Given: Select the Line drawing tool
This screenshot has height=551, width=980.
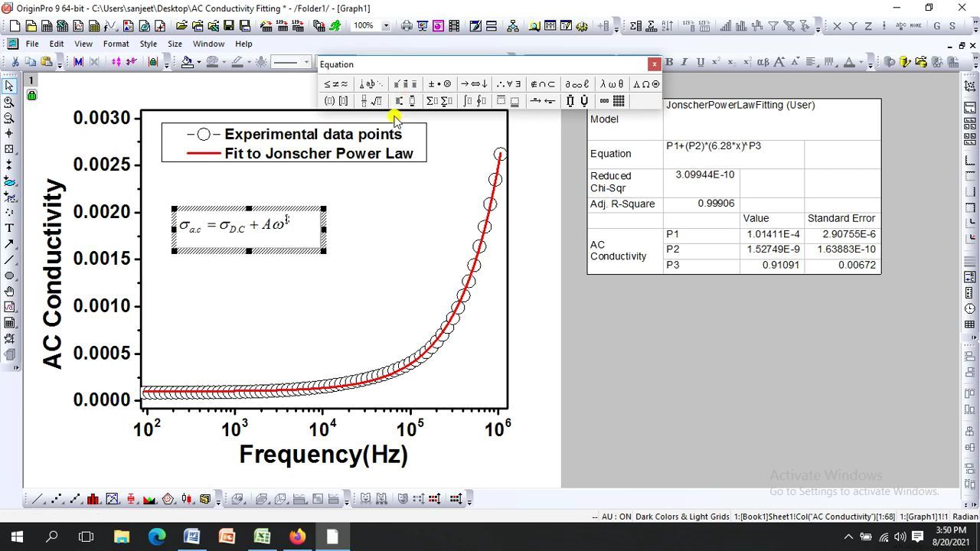Looking at the screenshot, I should click(9, 259).
